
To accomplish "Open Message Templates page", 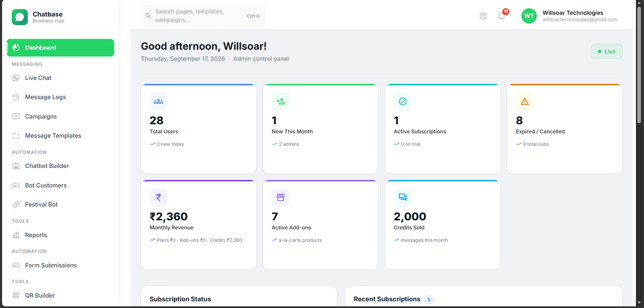I will point(60,136).
